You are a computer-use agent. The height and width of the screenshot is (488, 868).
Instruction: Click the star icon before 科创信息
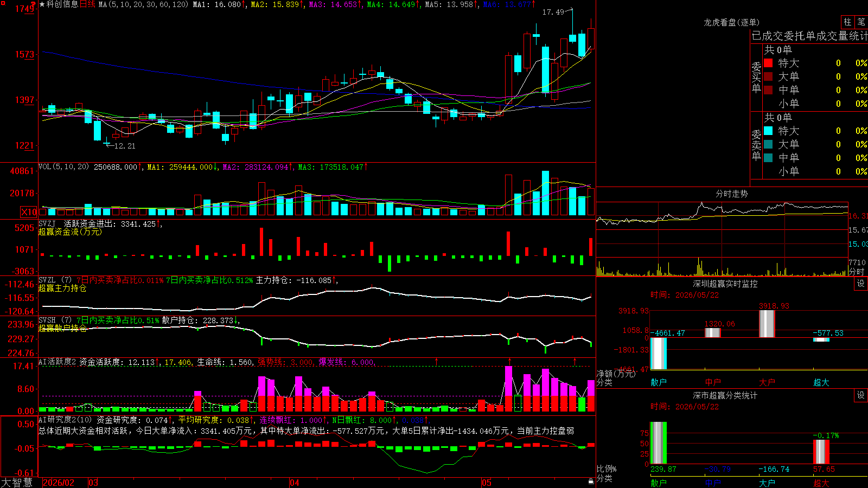click(x=42, y=4)
